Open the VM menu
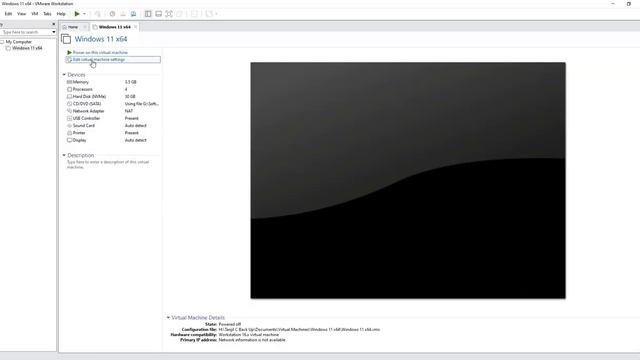The height and width of the screenshot is (360, 640). tap(35, 14)
